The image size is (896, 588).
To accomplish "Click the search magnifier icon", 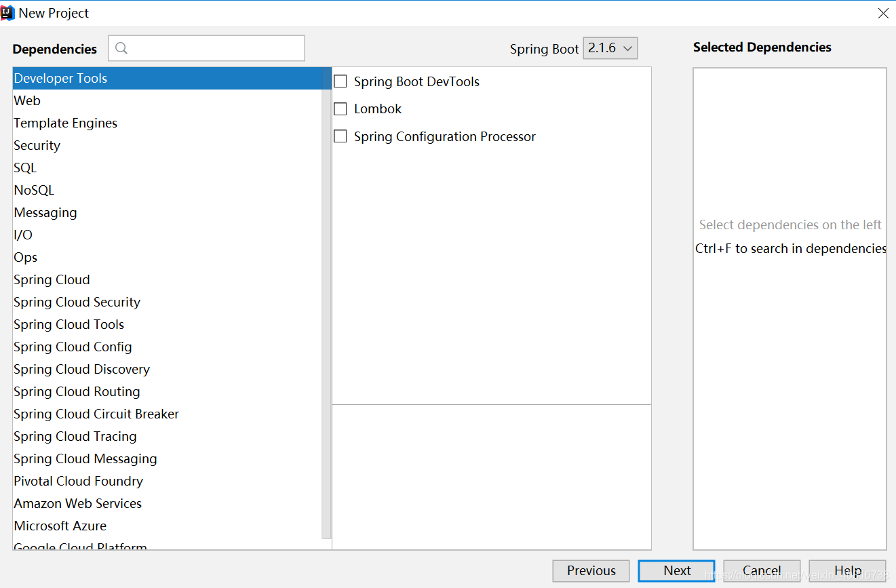I will 121,48.
